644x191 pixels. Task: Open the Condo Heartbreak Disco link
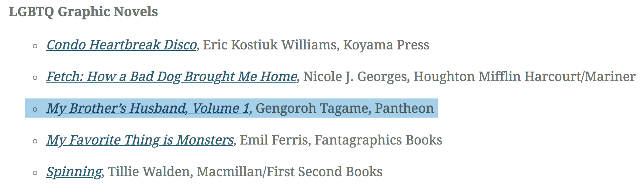pyautogui.click(x=121, y=45)
